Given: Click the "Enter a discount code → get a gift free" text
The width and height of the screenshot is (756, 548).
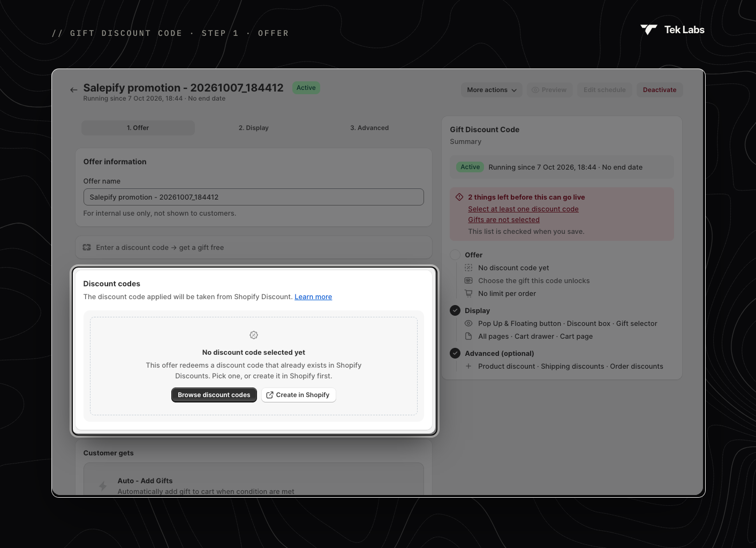Looking at the screenshot, I should coord(160,248).
